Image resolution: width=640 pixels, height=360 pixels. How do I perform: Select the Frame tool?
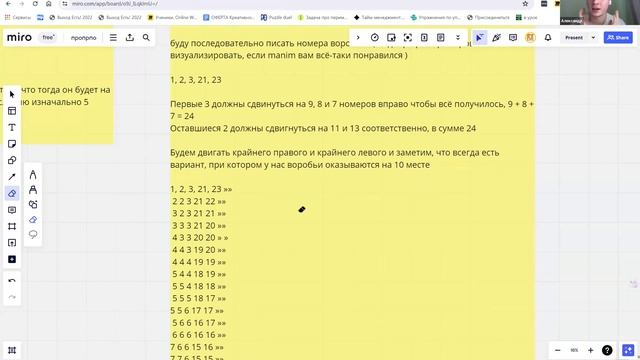click(x=12, y=227)
